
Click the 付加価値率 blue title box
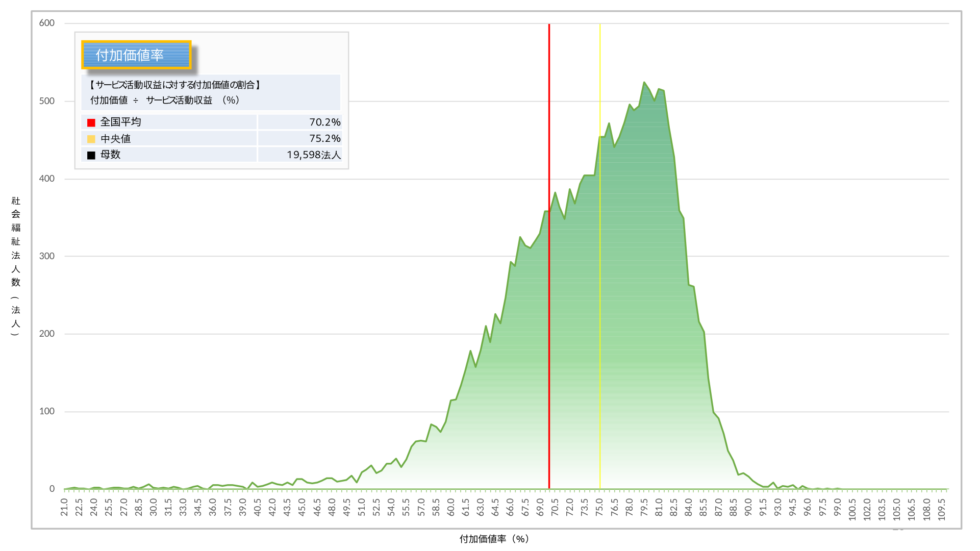(136, 55)
